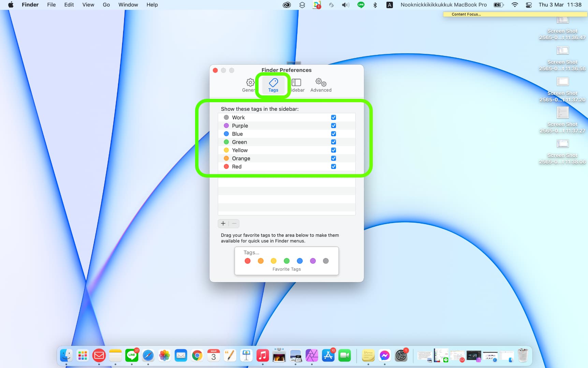Click the plus button to add tag

coord(223,224)
